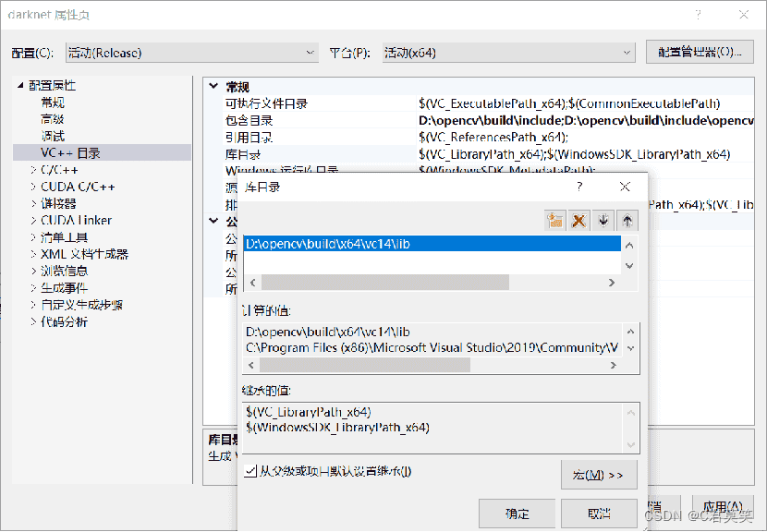Move line up with up arrow icon
Viewport: 767px width, 532px height.
point(627,221)
